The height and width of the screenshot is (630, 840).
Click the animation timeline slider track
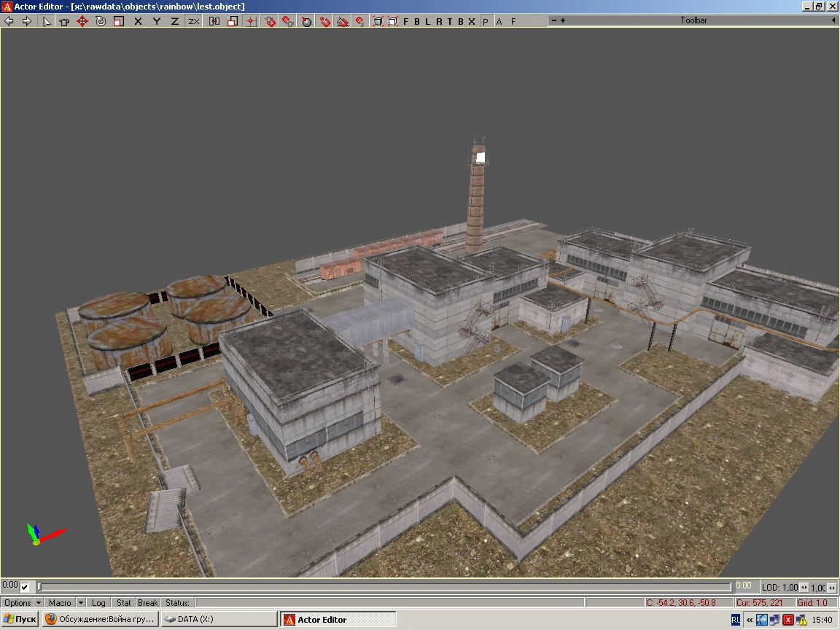click(385, 587)
